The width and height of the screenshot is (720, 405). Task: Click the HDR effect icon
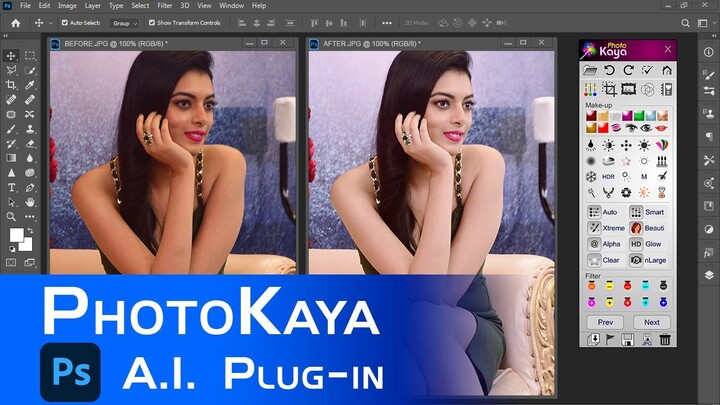point(608,177)
